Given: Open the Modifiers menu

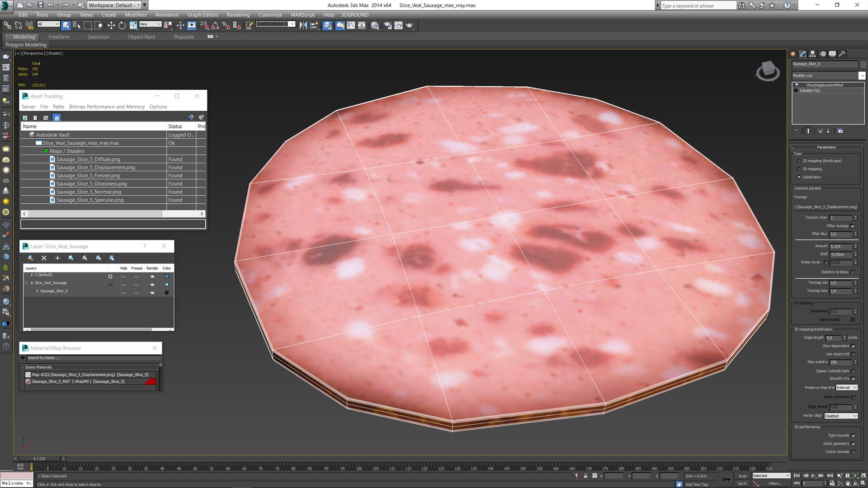Looking at the screenshot, I should coord(136,15).
